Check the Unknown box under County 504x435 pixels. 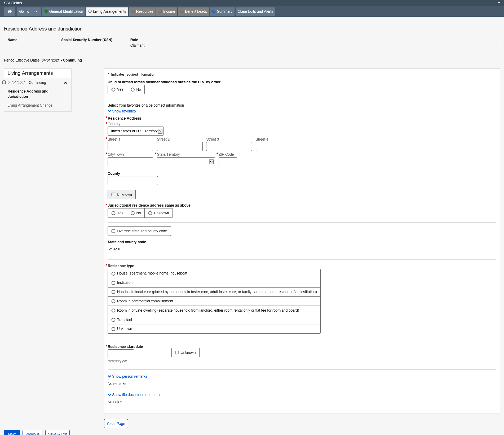[x=113, y=194]
